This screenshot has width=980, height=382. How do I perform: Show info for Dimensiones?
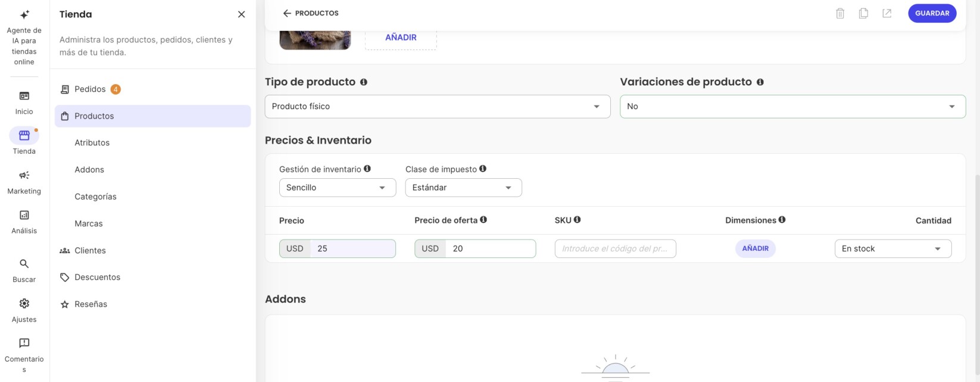[x=782, y=220]
